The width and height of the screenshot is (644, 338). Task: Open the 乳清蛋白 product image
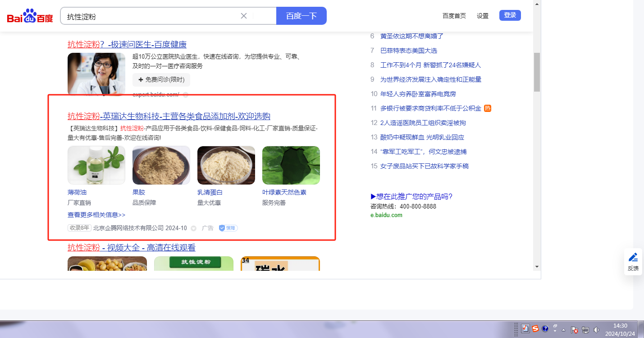[226, 165]
